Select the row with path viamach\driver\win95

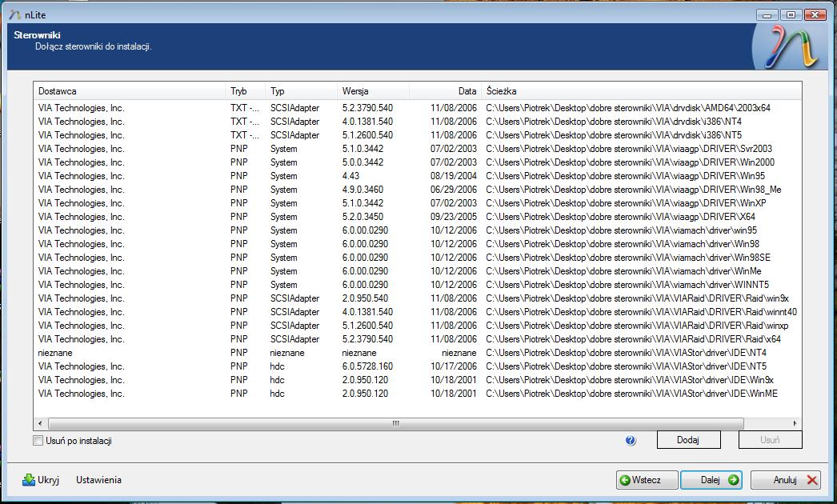[418, 230]
